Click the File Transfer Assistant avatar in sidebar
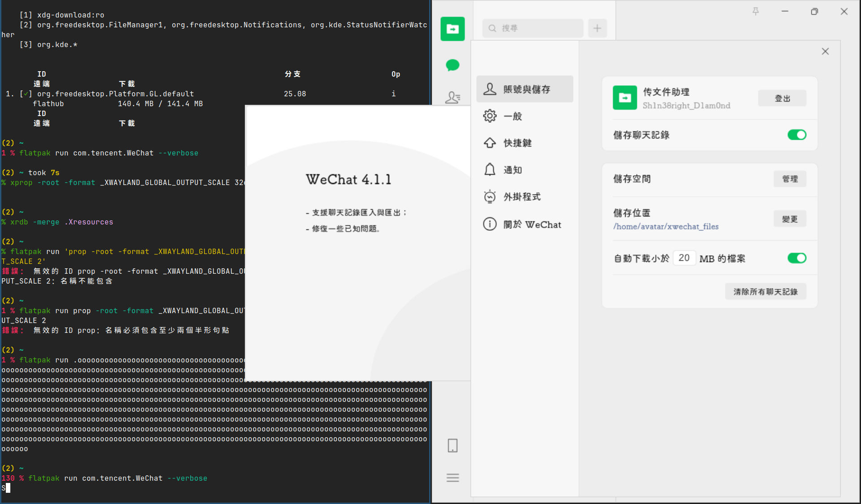Image resolution: width=861 pixels, height=504 pixels. tap(452, 29)
